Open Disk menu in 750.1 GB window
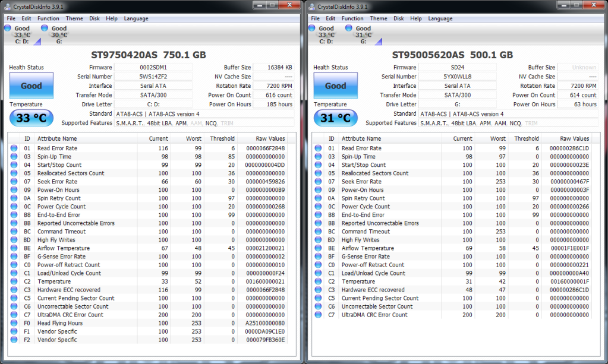Image resolution: width=608 pixels, height=364 pixels. click(x=94, y=18)
